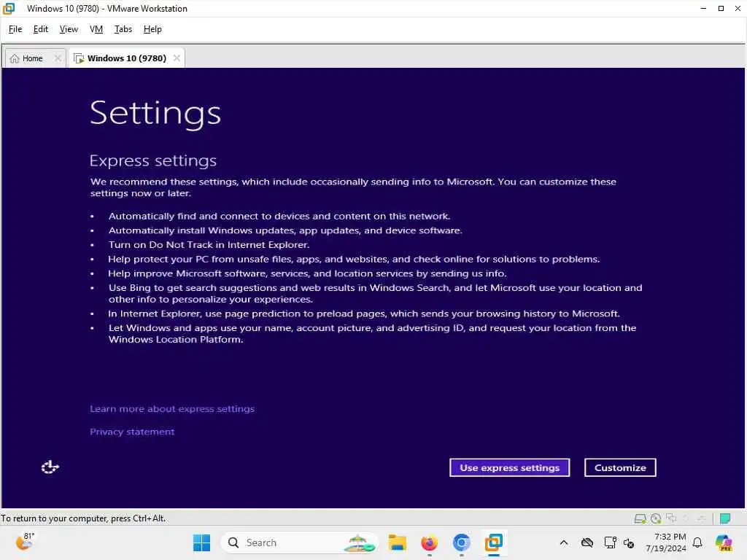Open Learn more about express settings link
The width and height of the screenshot is (747, 560).
click(x=172, y=409)
